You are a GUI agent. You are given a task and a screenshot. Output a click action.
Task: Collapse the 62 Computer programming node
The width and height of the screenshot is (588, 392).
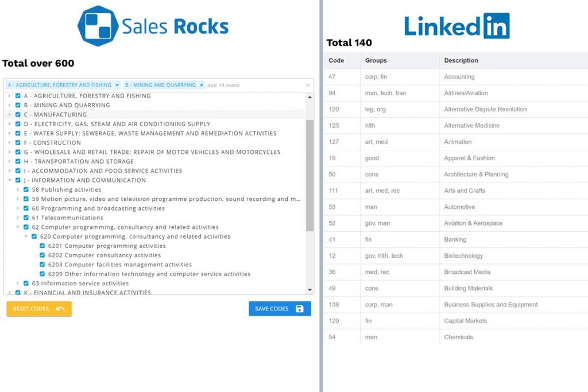pyautogui.click(x=18, y=227)
